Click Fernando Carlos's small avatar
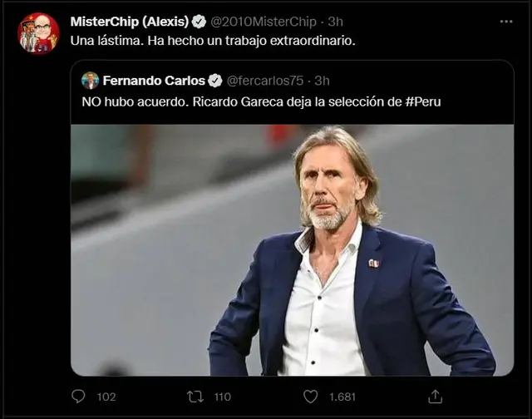 pos(90,81)
